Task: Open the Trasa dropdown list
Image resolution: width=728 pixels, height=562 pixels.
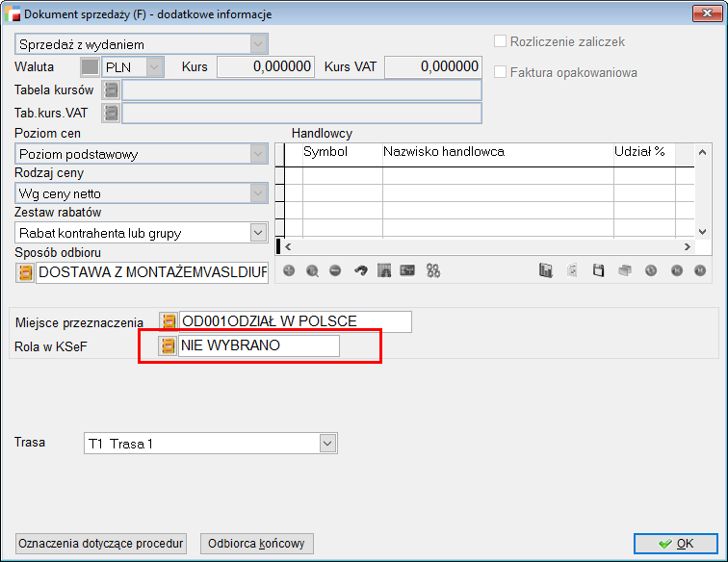Action: pyautogui.click(x=327, y=444)
